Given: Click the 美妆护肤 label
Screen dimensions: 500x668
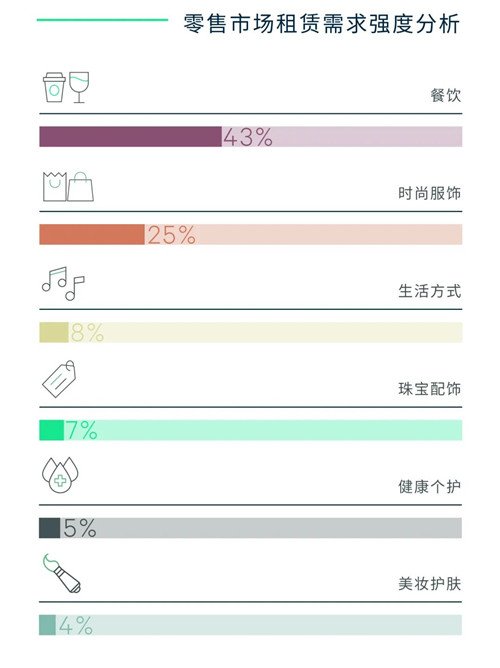Looking at the screenshot, I should tap(430, 584).
